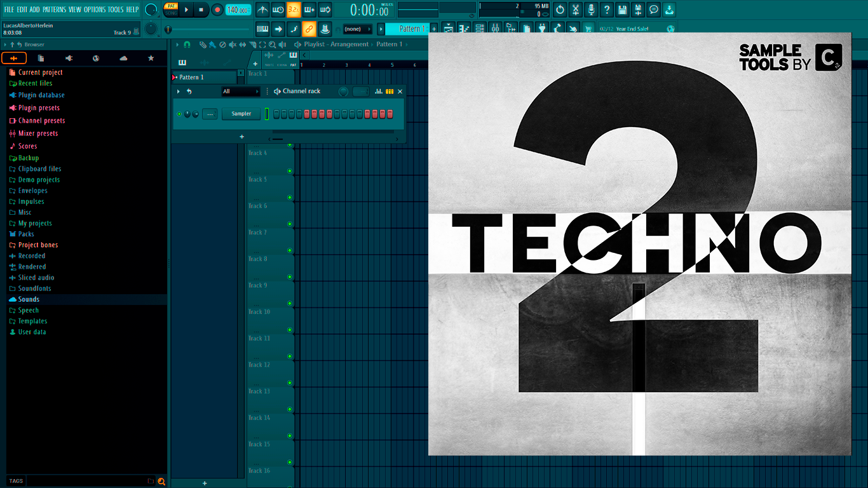The image size is (868, 488).
Task: Toggle loop recording icon
Action: (x=325, y=10)
